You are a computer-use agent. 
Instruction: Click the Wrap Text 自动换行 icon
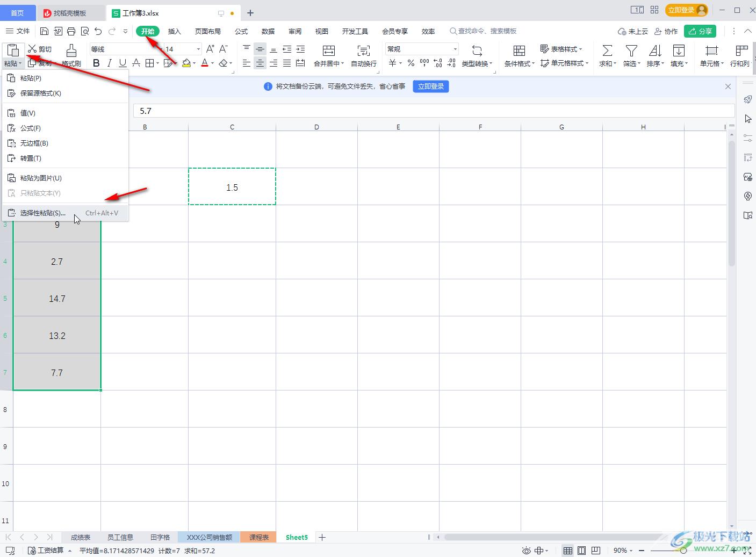click(364, 50)
